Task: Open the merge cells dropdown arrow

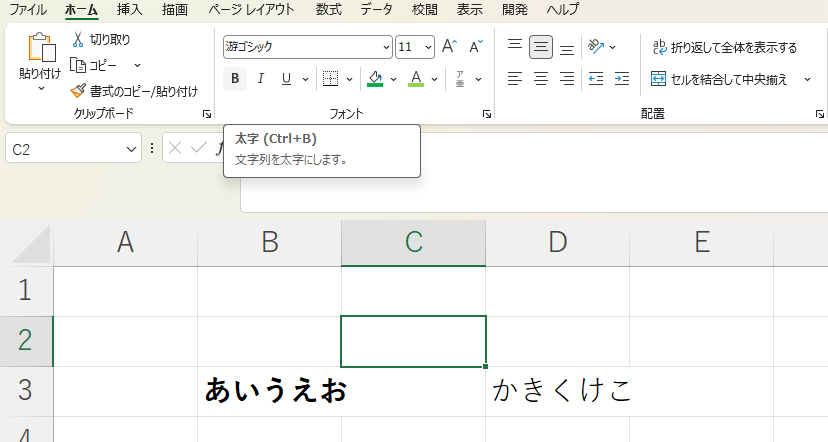Action: 807,79
